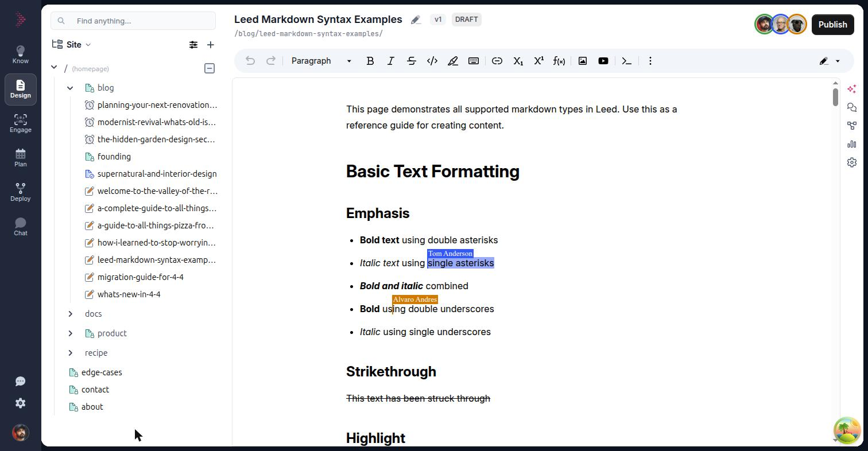
Task: Open the v1 version badge
Action: pyautogui.click(x=438, y=20)
